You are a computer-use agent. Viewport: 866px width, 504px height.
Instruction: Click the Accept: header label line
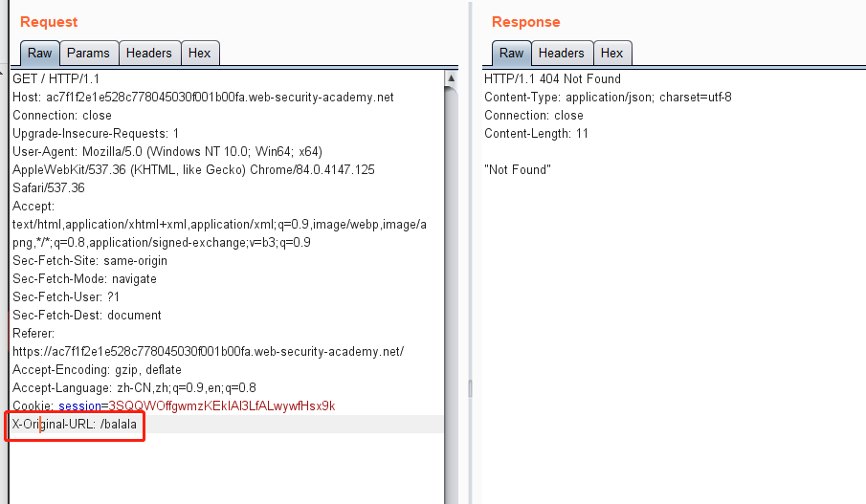coord(33,207)
